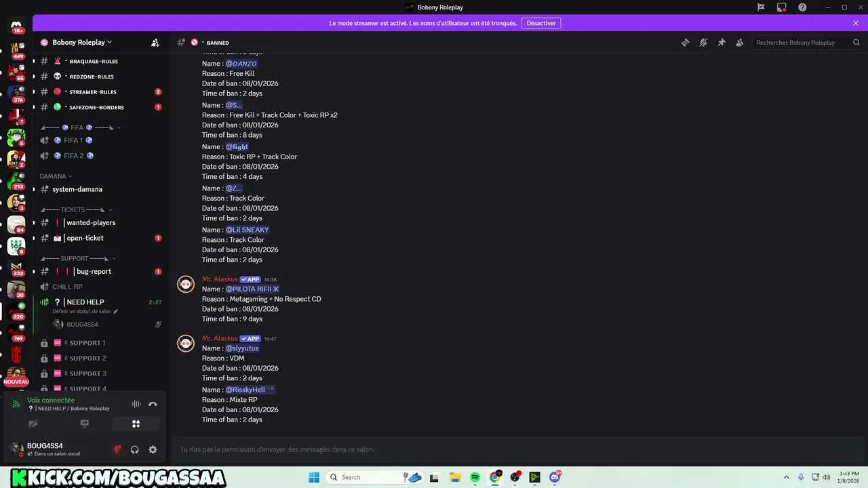The width and height of the screenshot is (868, 488).
Task: Click Mr. Alaskus username on 14:47 message
Action: coord(220,338)
